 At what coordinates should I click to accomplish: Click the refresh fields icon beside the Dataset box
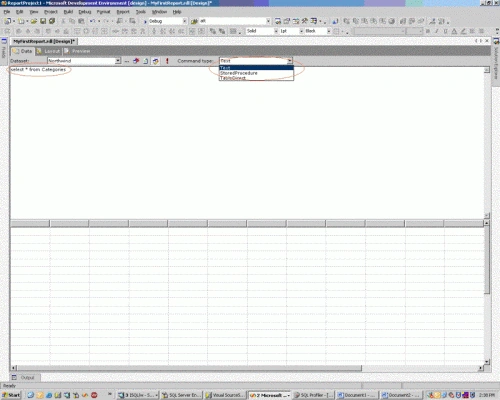146,61
